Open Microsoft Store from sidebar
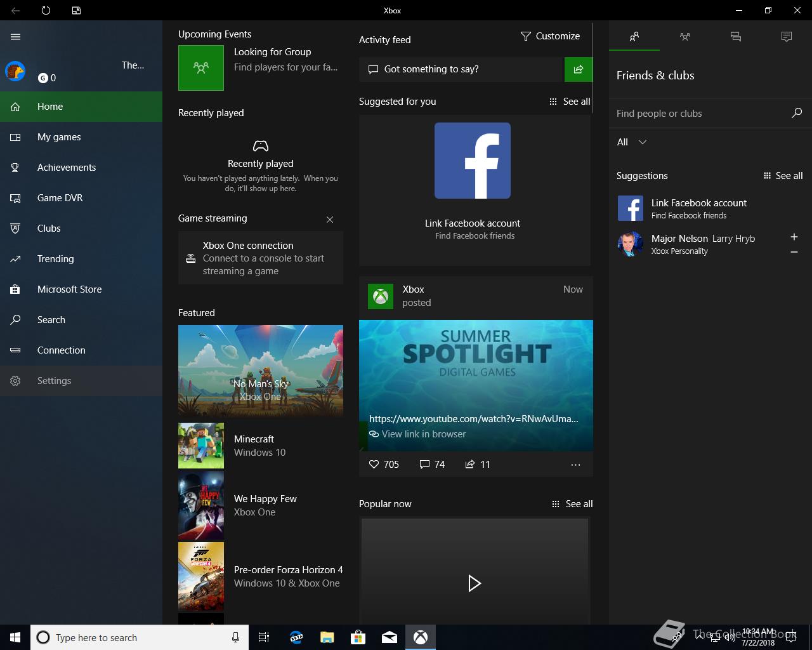The height and width of the screenshot is (650, 812). [81, 289]
